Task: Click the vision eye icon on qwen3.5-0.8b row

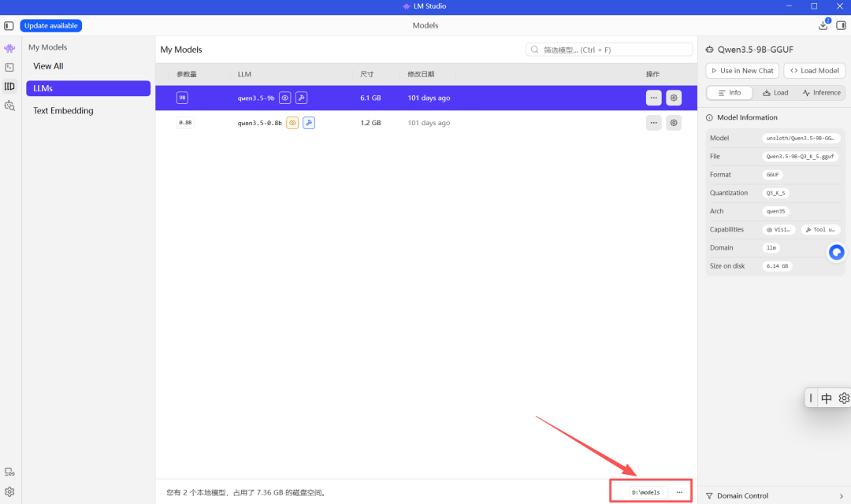Action: (292, 123)
